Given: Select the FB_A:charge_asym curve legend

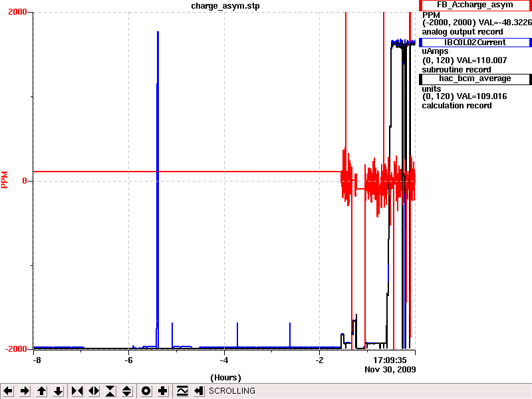Looking at the screenshot, I should click(475, 5).
